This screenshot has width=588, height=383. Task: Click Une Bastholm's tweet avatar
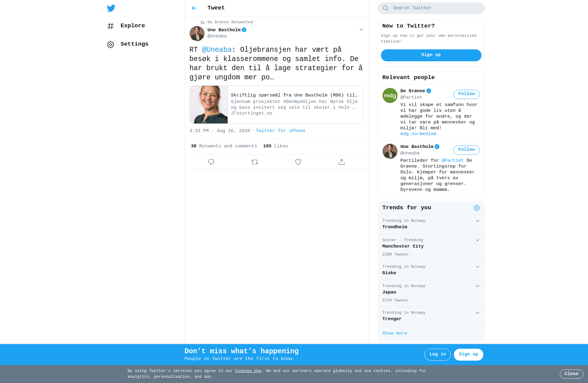[197, 33]
